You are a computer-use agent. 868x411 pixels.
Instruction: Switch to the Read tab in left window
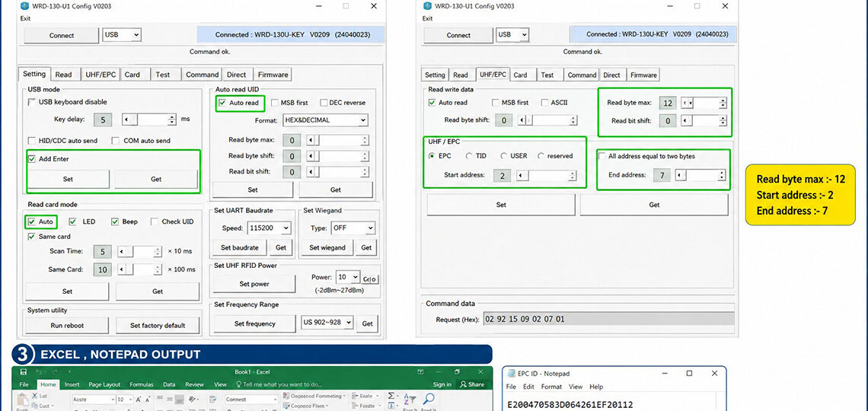pyautogui.click(x=63, y=75)
